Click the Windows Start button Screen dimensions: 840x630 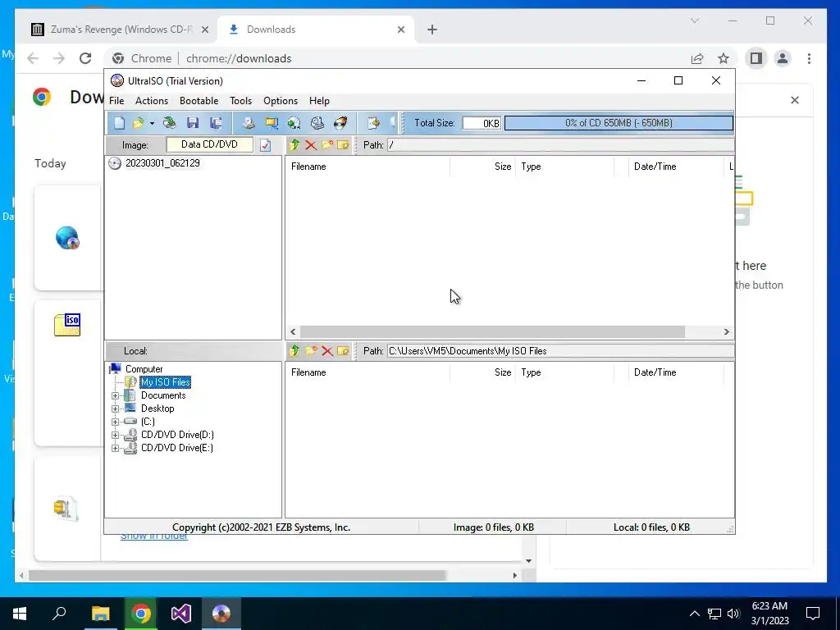click(x=20, y=614)
